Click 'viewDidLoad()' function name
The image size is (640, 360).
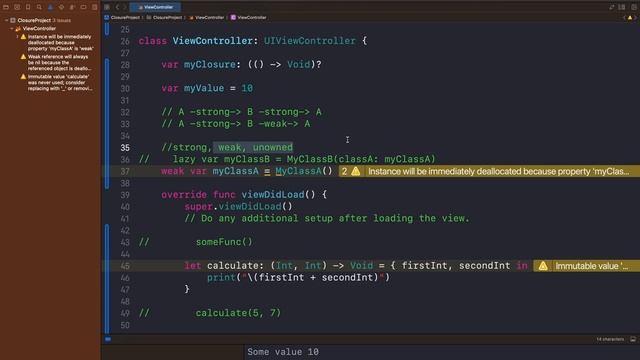click(x=278, y=195)
